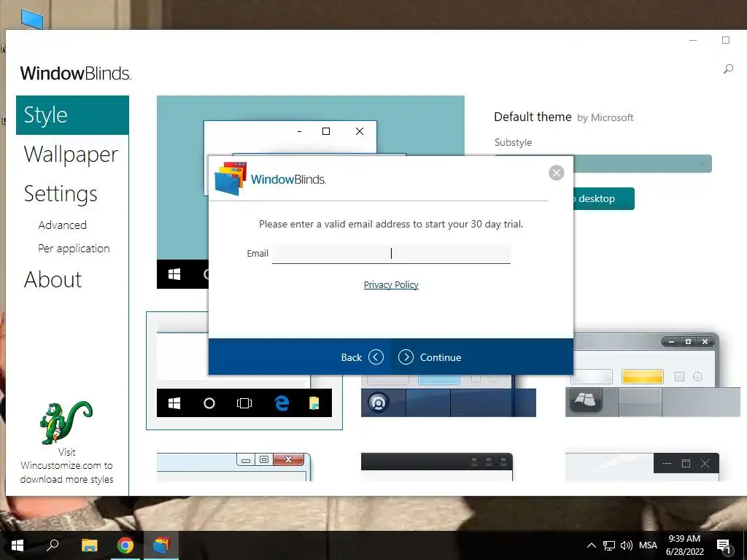The height and width of the screenshot is (560, 747).
Task: Click the search magnifier in WindowBlinds
Action: 728,69
